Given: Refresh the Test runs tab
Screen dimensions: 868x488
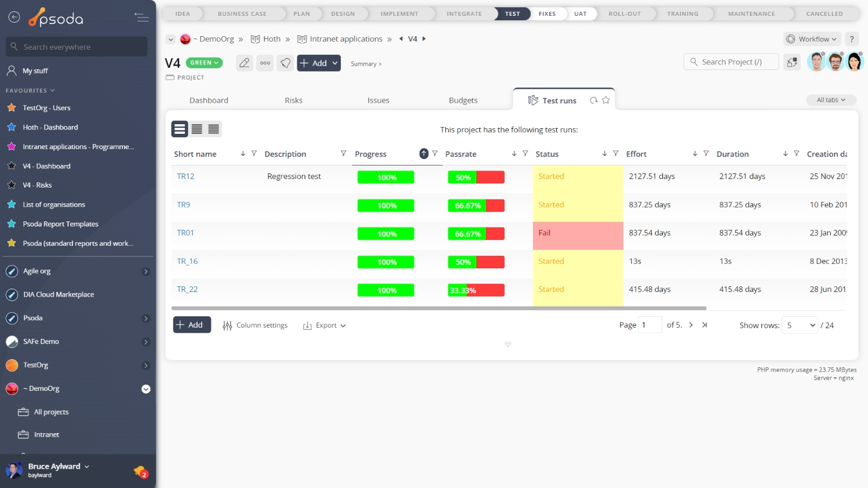Looking at the screenshot, I should (593, 100).
